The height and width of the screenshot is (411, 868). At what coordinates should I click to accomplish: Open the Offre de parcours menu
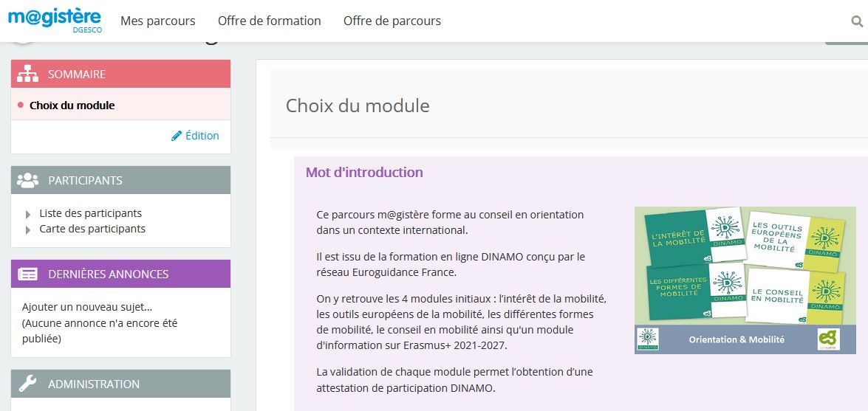pyautogui.click(x=392, y=21)
